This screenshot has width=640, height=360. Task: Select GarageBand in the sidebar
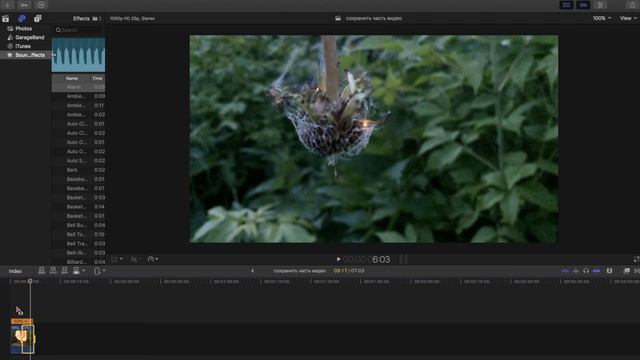[29, 38]
